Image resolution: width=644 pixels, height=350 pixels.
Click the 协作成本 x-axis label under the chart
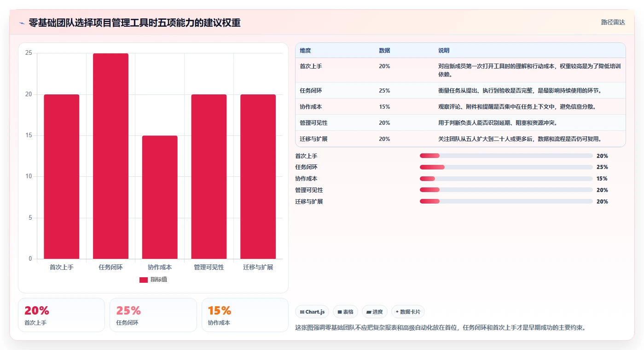(x=160, y=267)
